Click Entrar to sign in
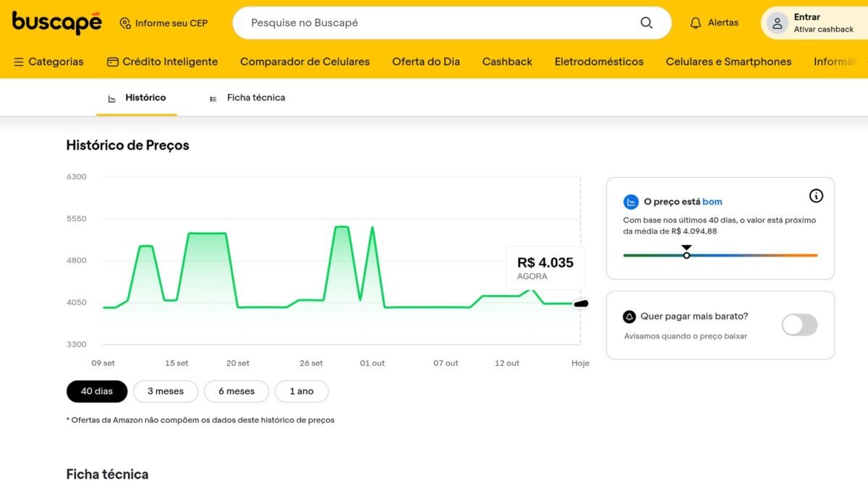This screenshot has height=488, width=868. pos(807,17)
